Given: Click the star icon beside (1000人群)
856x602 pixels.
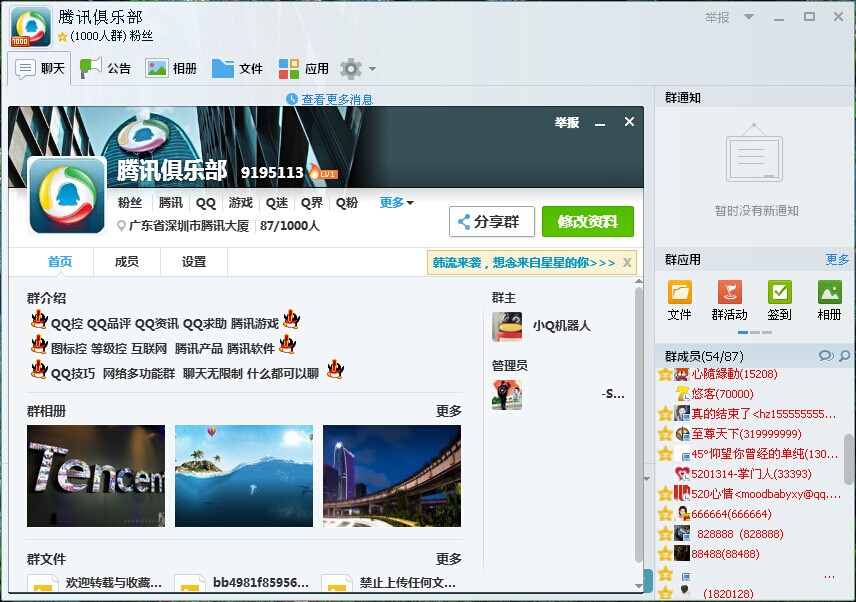Looking at the screenshot, I should click(62, 37).
